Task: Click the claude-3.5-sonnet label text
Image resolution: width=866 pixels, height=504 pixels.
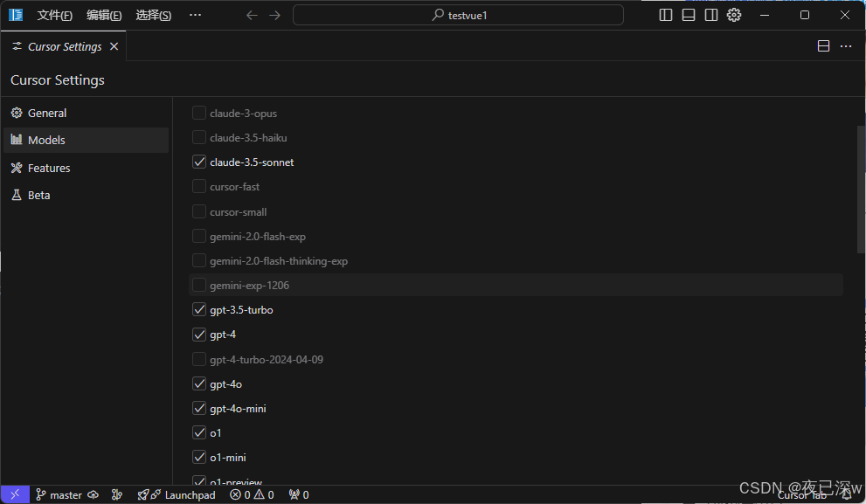Action: (x=252, y=162)
